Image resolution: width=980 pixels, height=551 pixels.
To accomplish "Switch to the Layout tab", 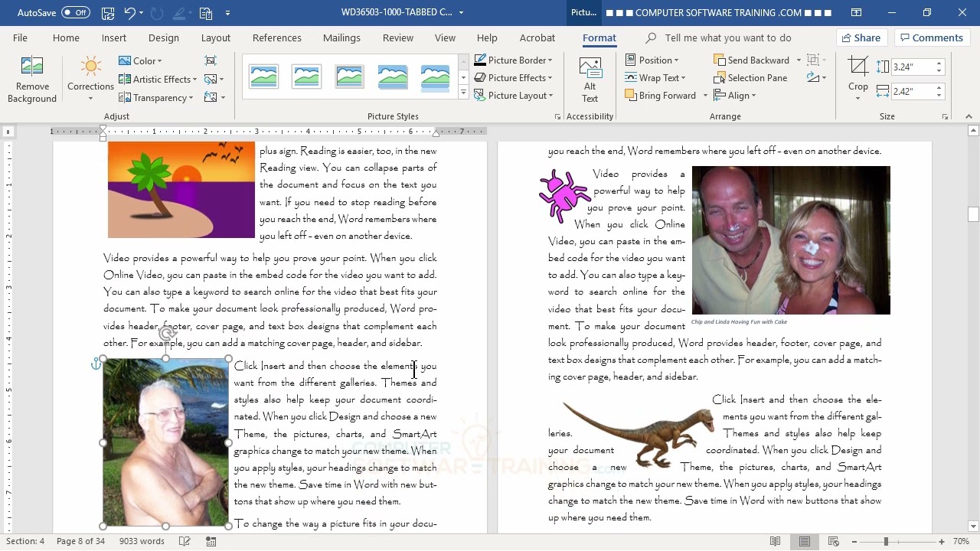I will click(215, 37).
